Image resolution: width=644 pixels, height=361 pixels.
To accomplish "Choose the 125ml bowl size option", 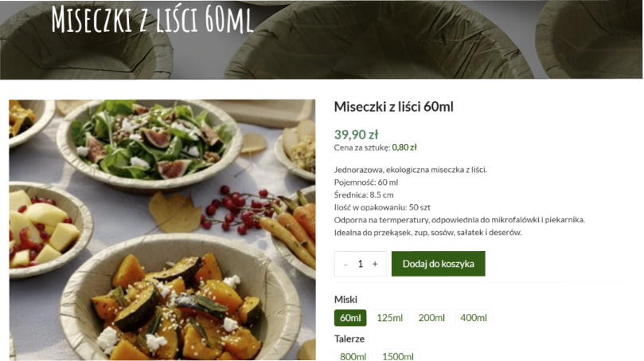I will coord(390,318).
